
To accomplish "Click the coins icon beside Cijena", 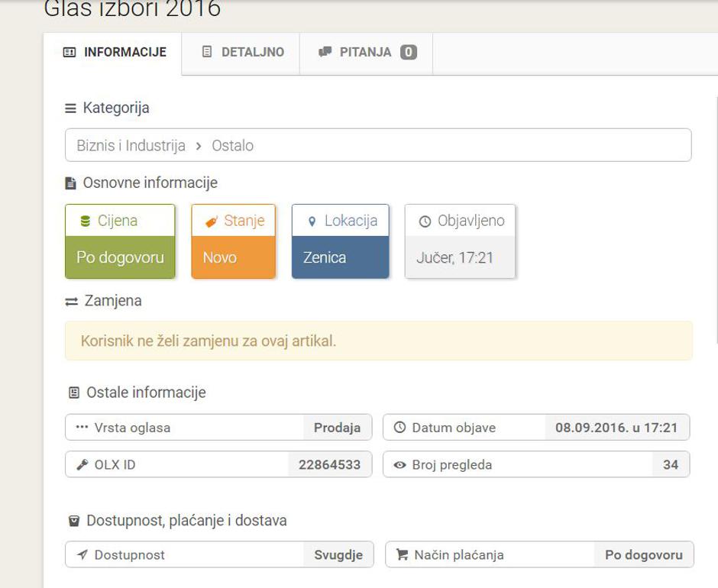I will tap(86, 221).
